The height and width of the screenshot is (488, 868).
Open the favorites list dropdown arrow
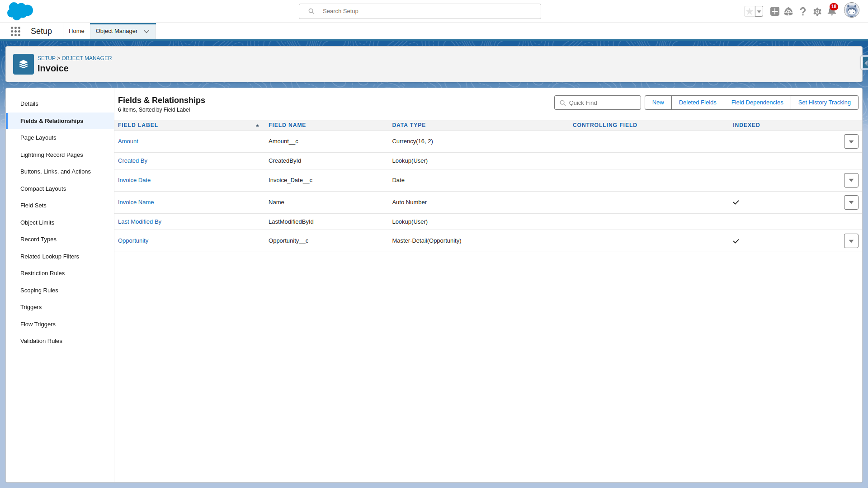click(759, 11)
